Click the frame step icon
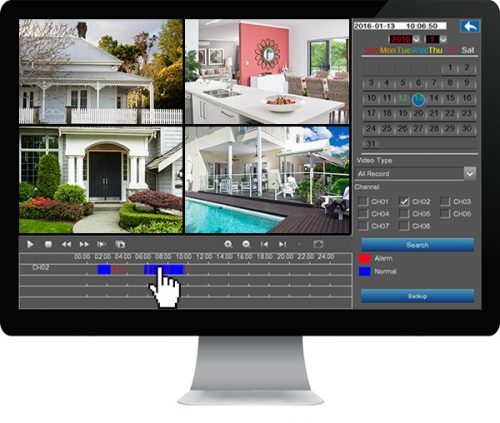This screenshot has height=423, width=500. [x=102, y=244]
